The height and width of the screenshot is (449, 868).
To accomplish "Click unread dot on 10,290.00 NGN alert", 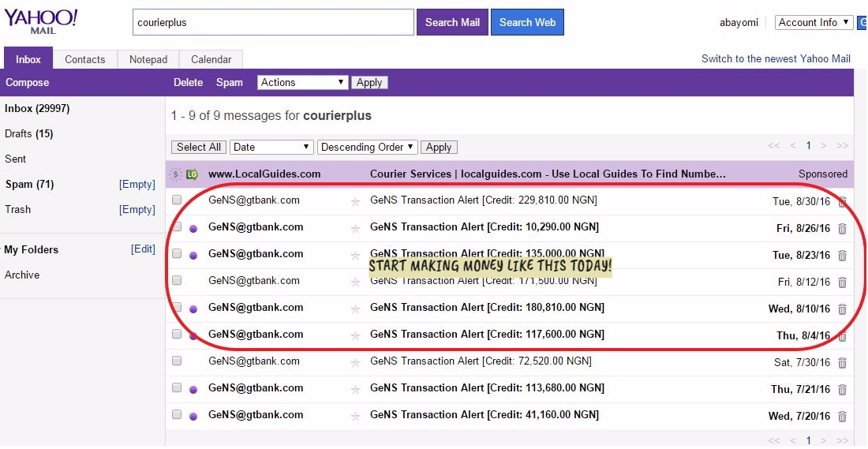I will pos(193,228).
